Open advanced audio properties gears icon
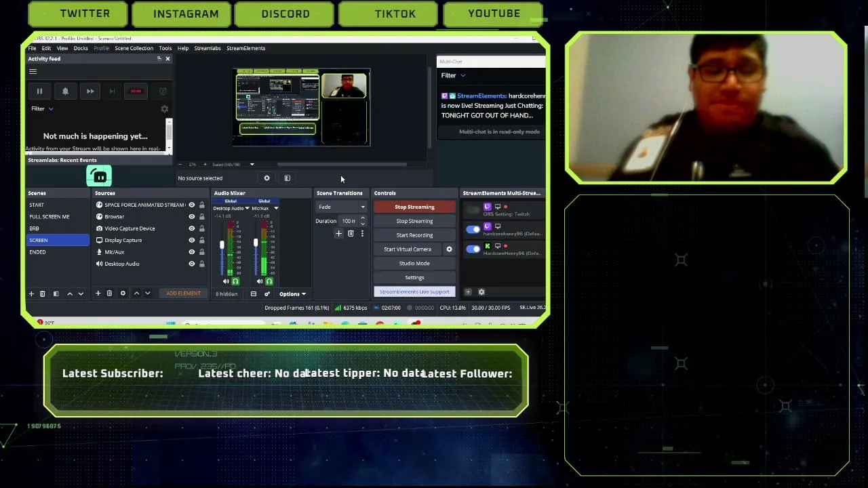 pos(267,294)
